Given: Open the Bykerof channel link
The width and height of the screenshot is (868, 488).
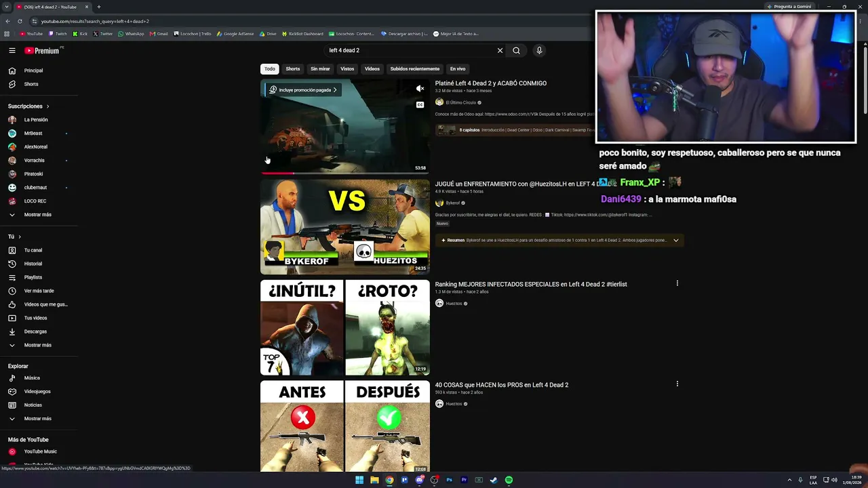Looking at the screenshot, I should click(x=452, y=203).
